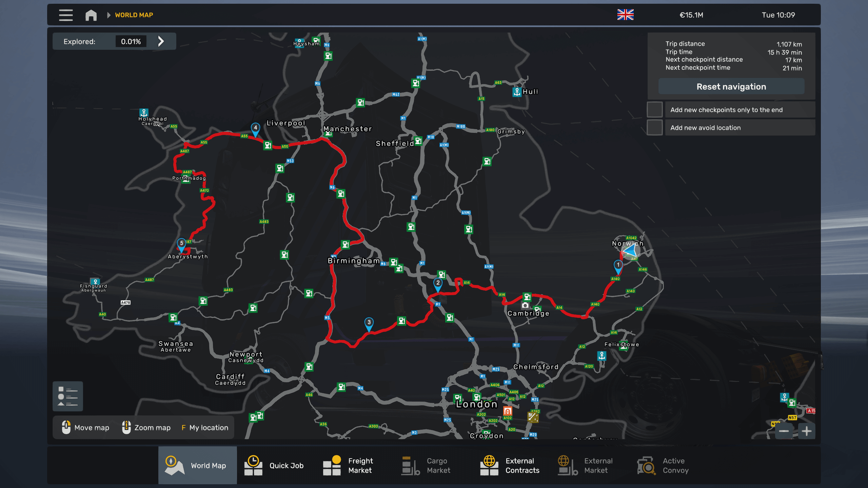Select checkpoint marker 3 on the route

click(x=369, y=323)
